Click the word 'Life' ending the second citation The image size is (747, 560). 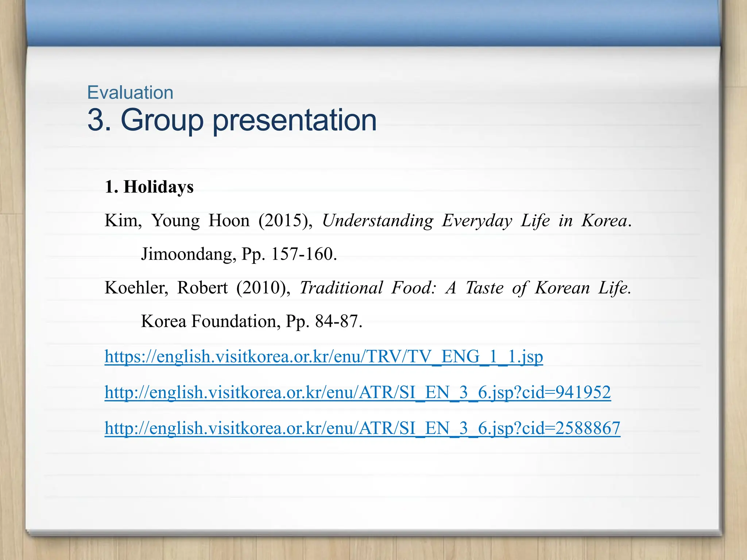[x=613, y=288]
